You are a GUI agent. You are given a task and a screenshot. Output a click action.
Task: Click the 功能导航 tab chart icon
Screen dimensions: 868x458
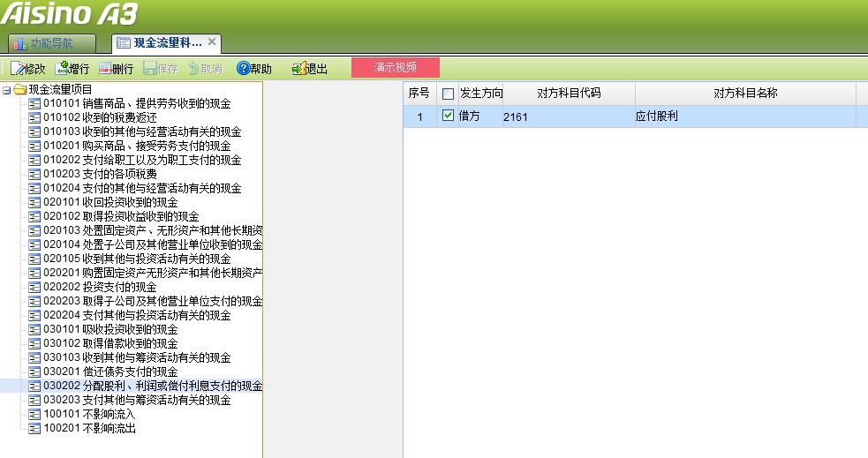pos(19,43)
